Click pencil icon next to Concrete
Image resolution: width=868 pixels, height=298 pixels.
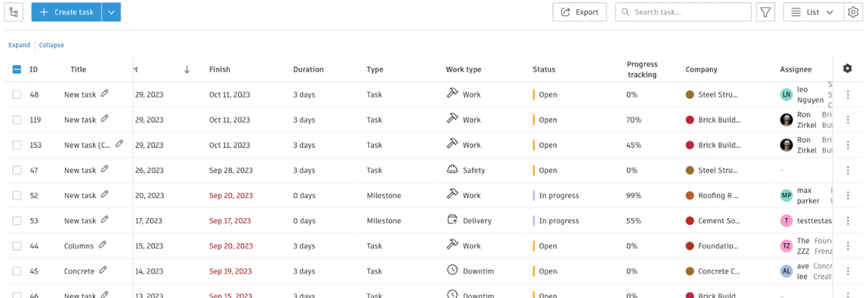103,270
